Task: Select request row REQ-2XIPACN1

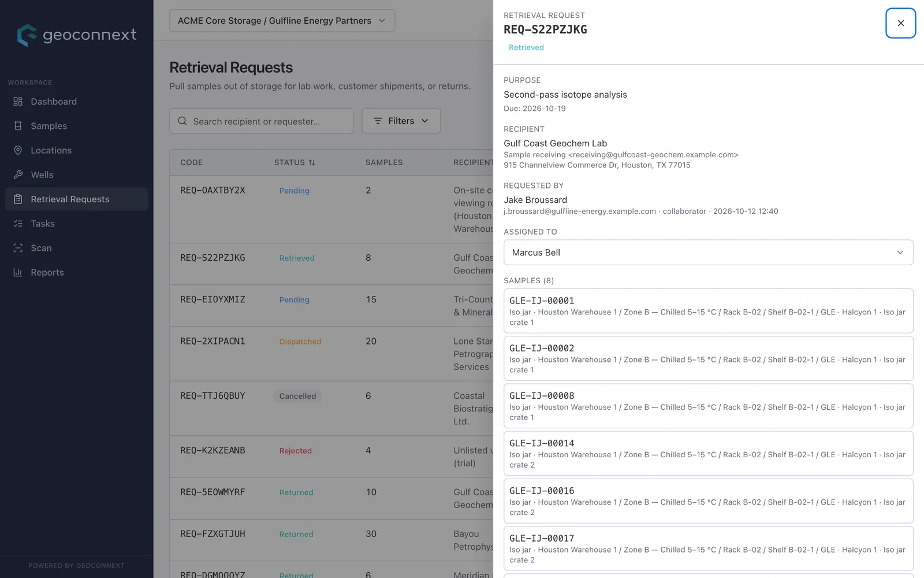Action: [331, 354]
